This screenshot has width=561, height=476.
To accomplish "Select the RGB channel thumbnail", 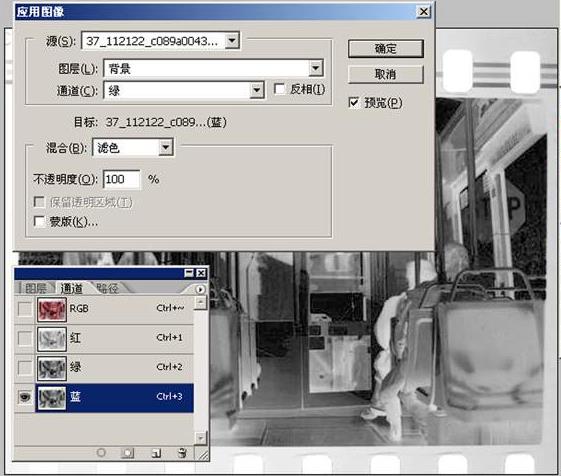I will [x=52, y=309].
